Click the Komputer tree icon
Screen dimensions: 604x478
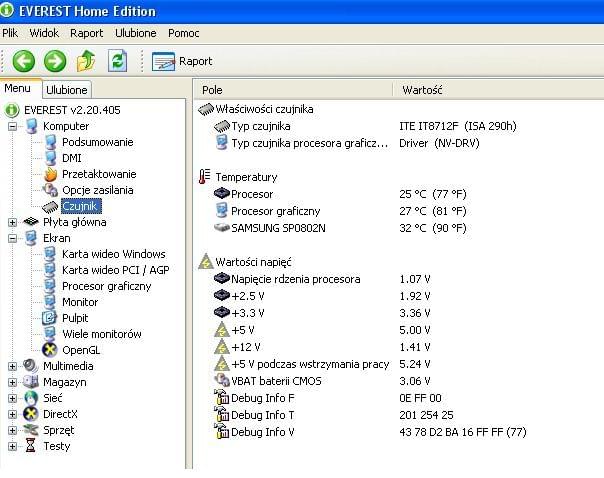click(32, 126)
